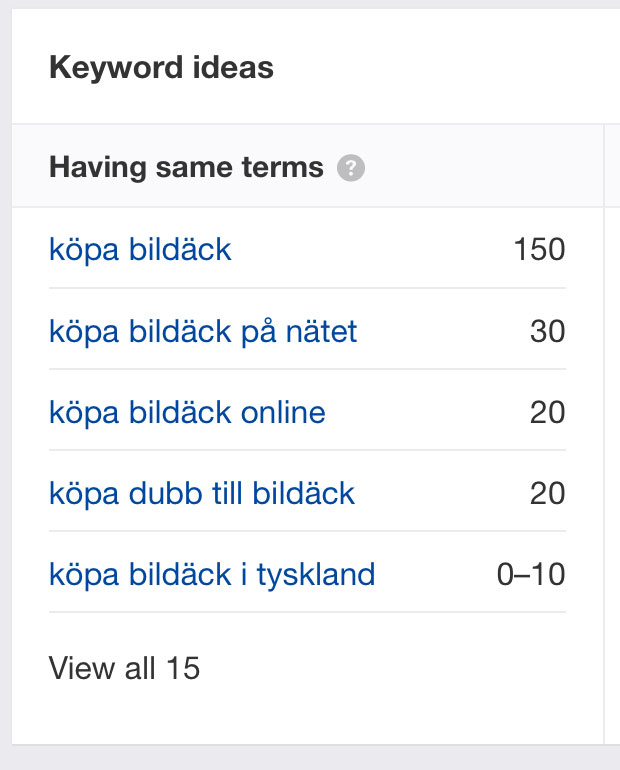Open the "köpa bildäck på nätet" keyword

203,331
